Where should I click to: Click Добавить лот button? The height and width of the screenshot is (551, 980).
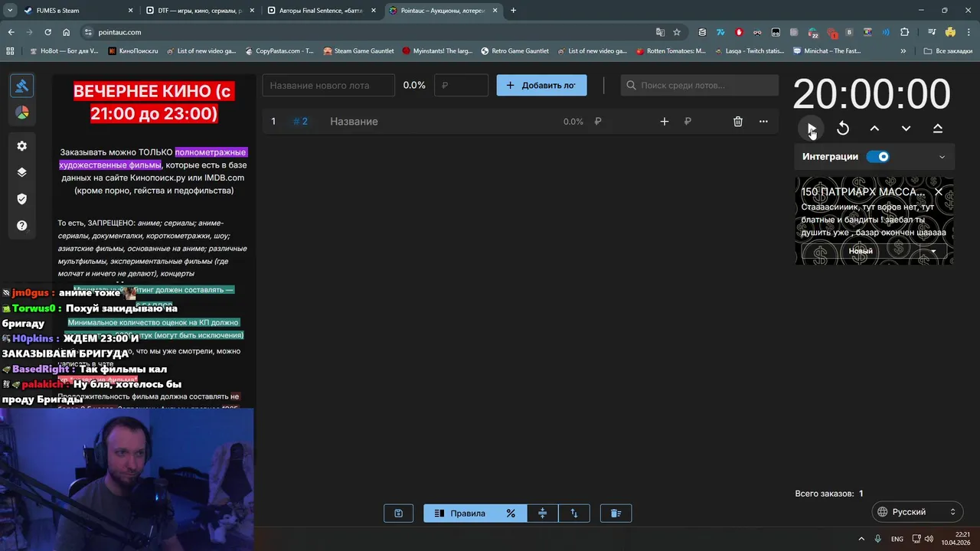point(541,85)
